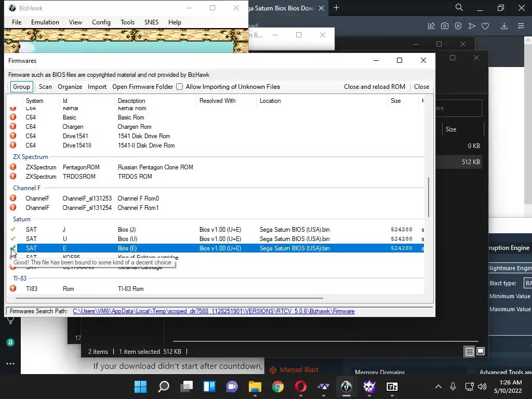Image resolution: width=532 pixels, height=399 pixels.
Task: Open the browser easy setup menu icon
Action: 521,26
